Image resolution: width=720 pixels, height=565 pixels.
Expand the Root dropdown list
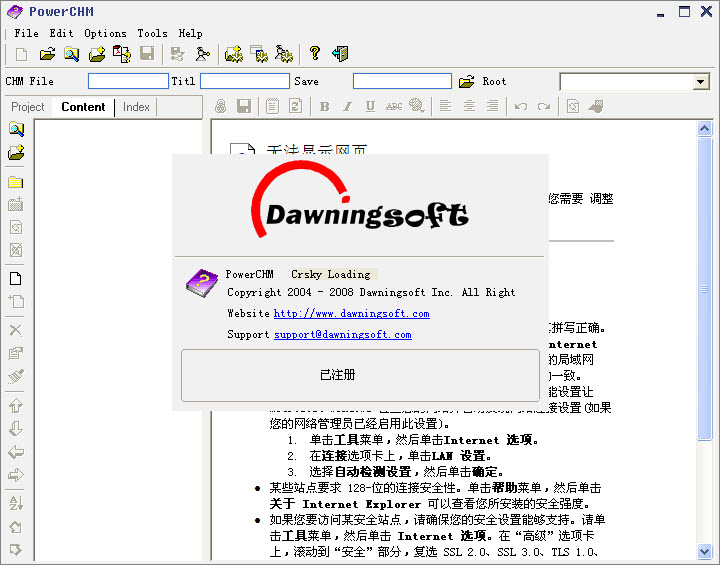click(x=700, y=82)
